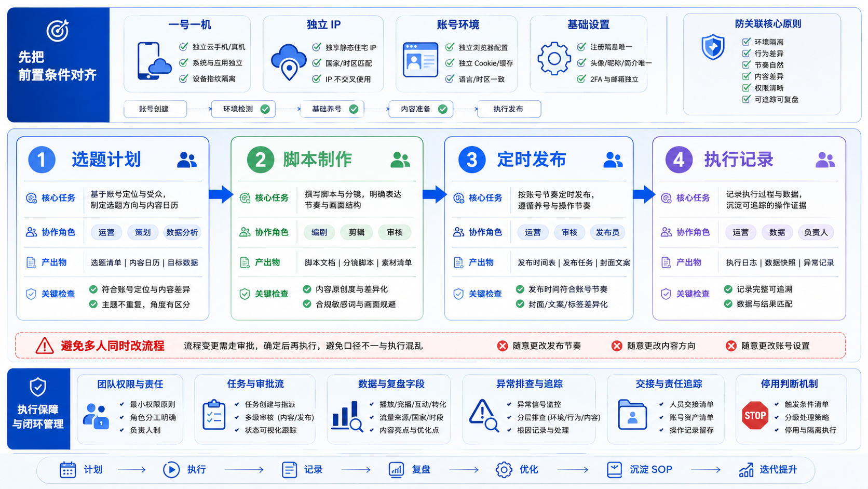
Task: Select the 执行发布 step
Action: [x=509, y=109]
